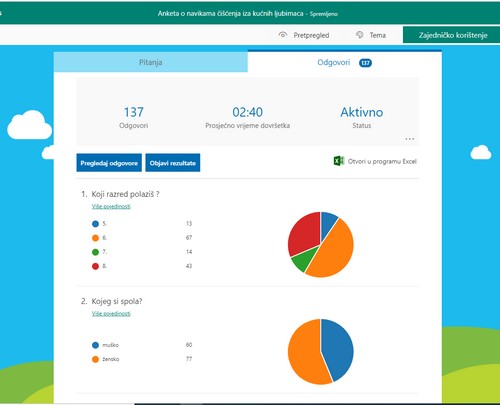Click the Aktivno status text
Screen dimensions: 500x405
(x=362, y=112)
